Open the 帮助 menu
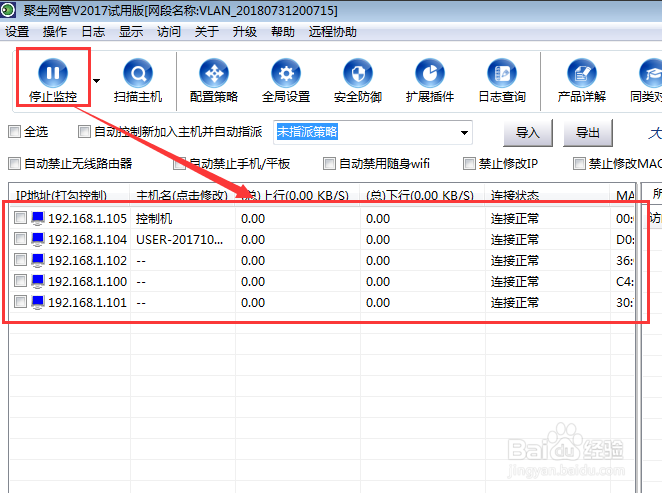This screenshot has width=662, height=493. (283, 32)
